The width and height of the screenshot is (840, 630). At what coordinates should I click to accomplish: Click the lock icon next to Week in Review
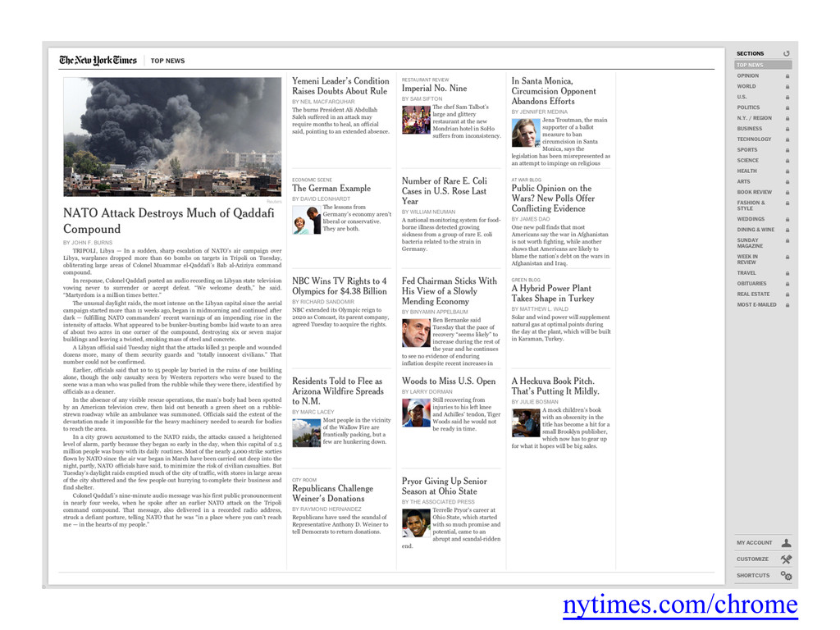click(x=787, y=257)
